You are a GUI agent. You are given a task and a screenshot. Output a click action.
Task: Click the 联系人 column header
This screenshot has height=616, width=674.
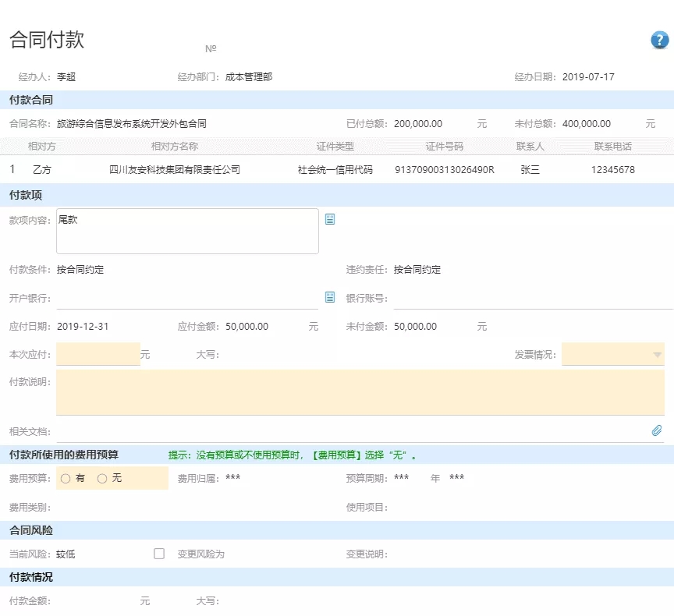point(530,147)
